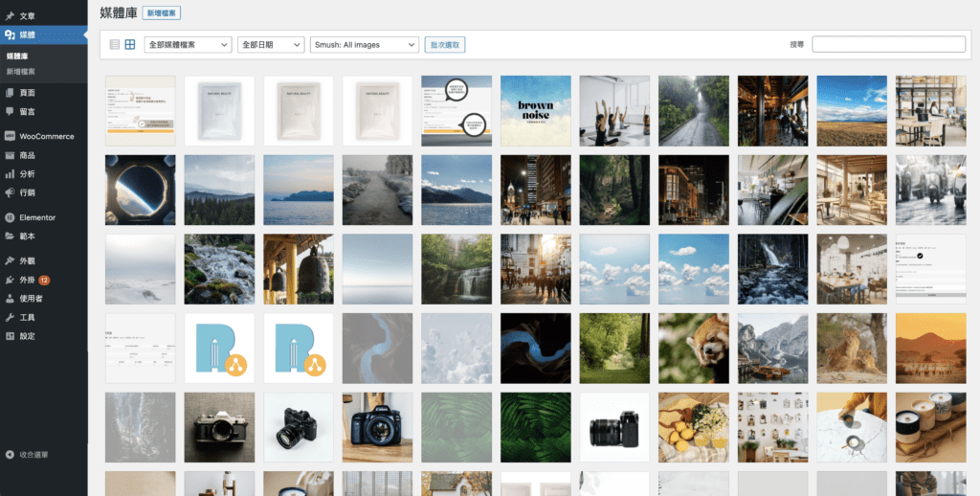Click the 新增檔案 button beside 媒體庫 title
Screen dimensions: 980x496
tap(162, 13)
